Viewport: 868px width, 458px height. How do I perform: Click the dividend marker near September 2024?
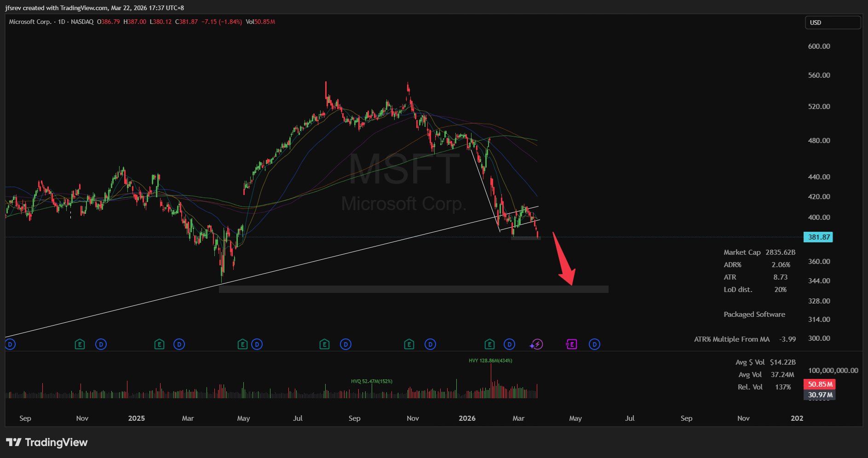10,344
